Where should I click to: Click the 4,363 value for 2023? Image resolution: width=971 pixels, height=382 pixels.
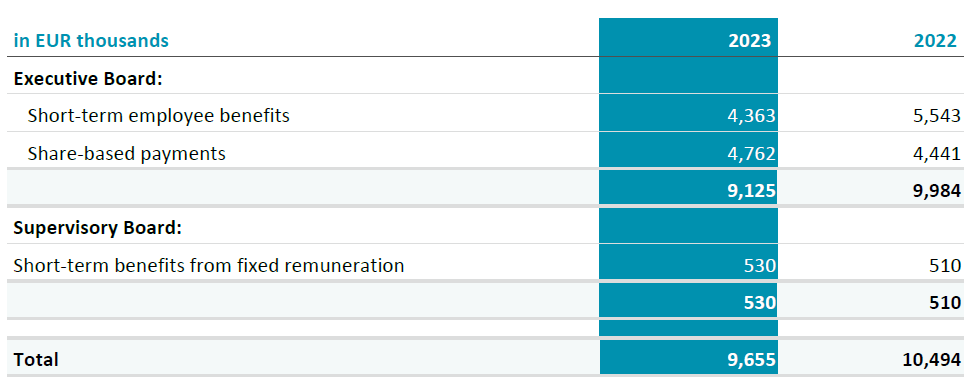[x=751, y=116]
